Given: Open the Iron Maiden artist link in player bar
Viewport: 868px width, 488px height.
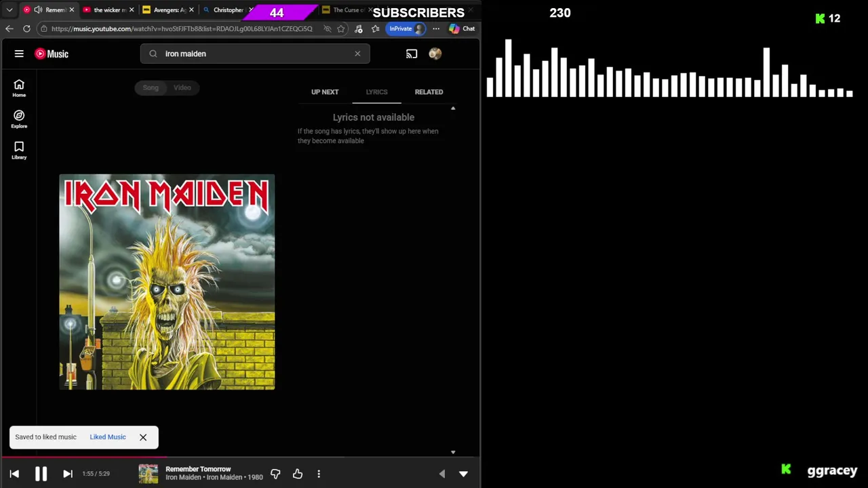Looking at the screenshot, I should 183,477.
